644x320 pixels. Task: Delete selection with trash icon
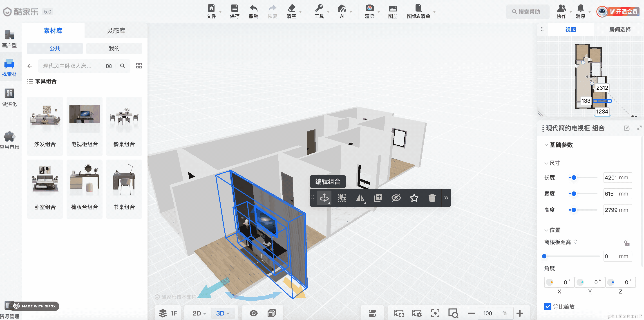click(x=432, y=198)
